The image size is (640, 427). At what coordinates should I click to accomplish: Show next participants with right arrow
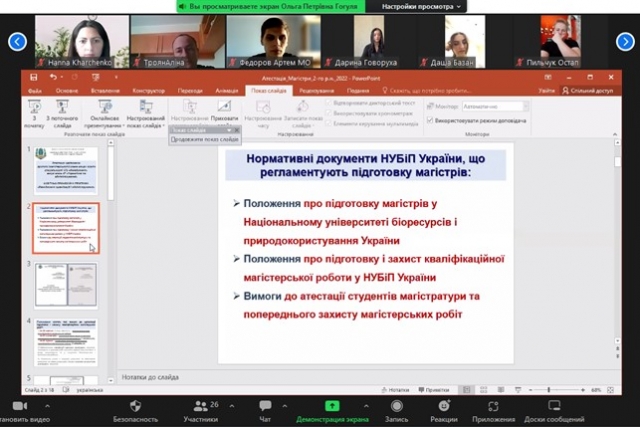tap(625, 42)
